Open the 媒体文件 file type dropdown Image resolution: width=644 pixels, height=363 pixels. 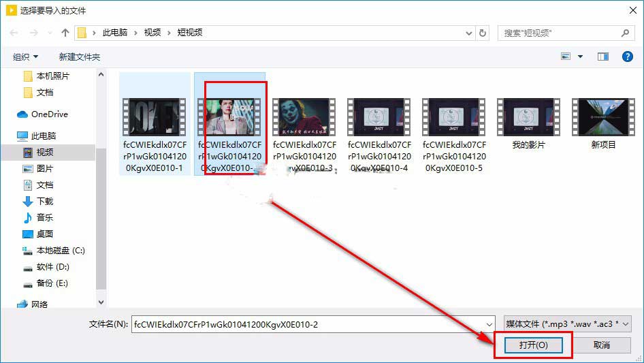click(567, 324)
